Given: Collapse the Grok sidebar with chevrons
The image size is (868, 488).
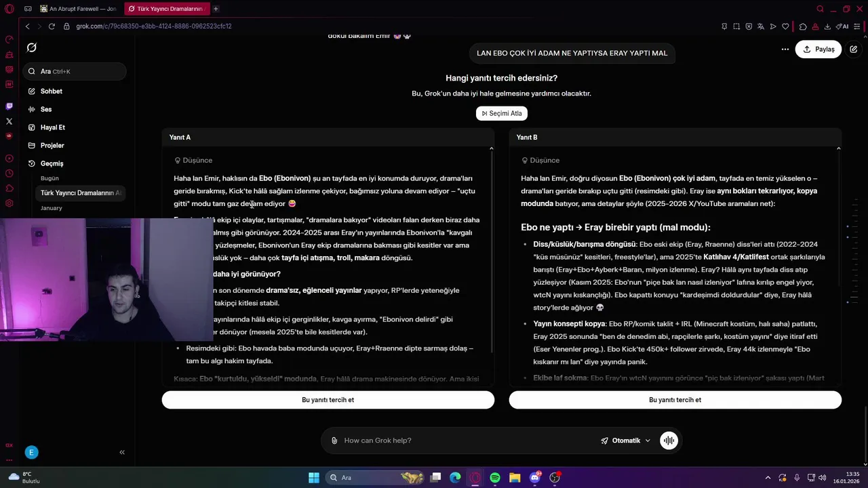Looking at the screenshot, I should (122, 452).
